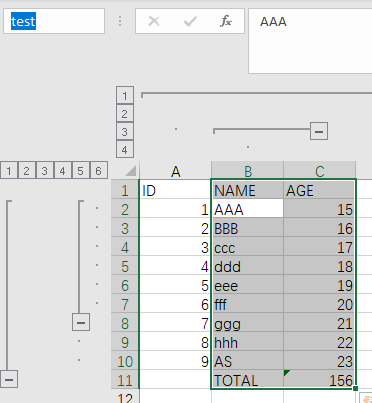This screenshot has width=372, height=403.
Task: Select the TOTAL label cell
Action: 248,380
